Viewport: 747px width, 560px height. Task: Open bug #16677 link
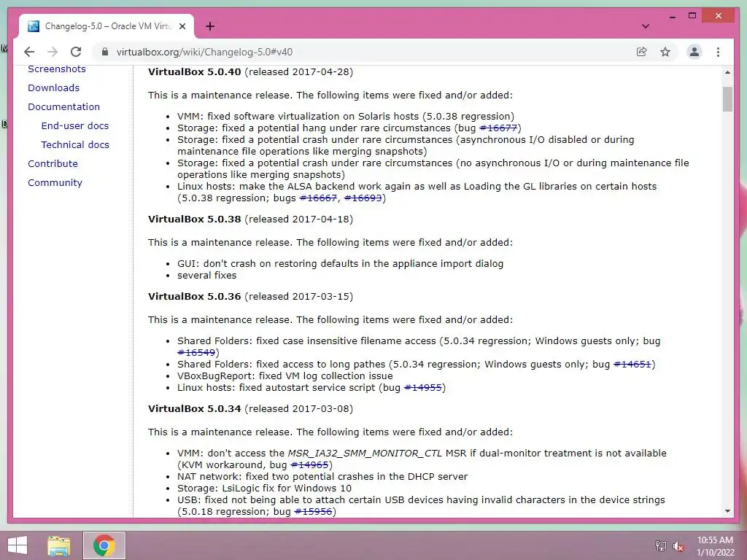click(x=498, y=128)
